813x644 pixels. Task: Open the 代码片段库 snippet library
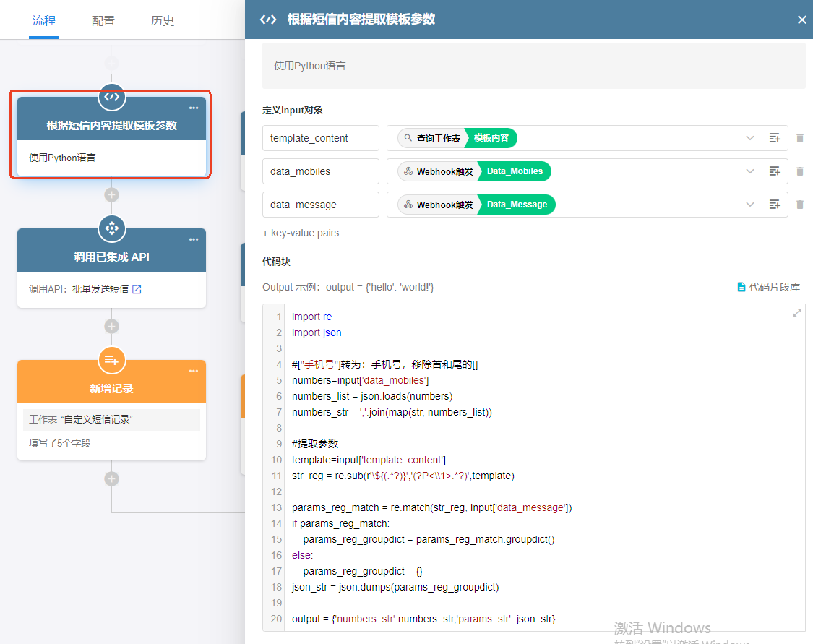(x=768, y=287)
